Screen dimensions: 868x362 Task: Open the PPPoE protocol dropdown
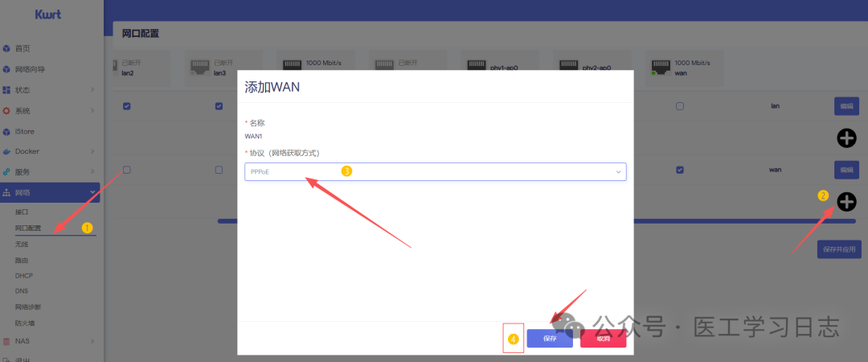(435, 171)
